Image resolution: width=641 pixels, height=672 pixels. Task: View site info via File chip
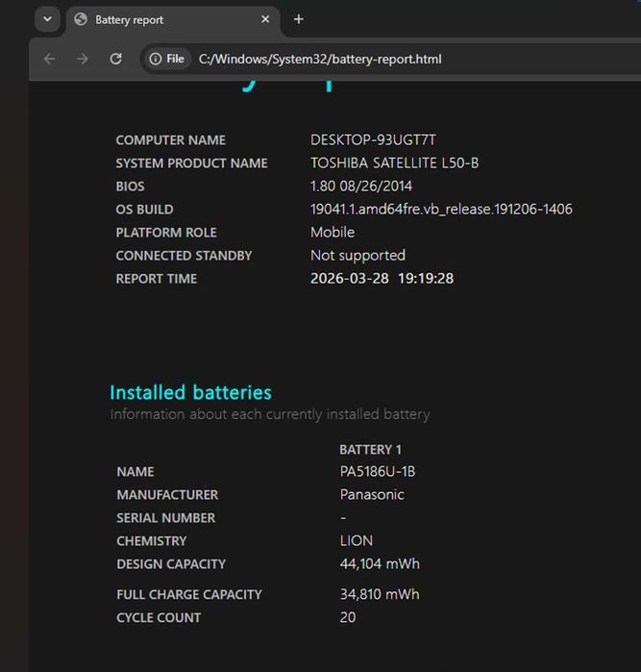(167, 59)
